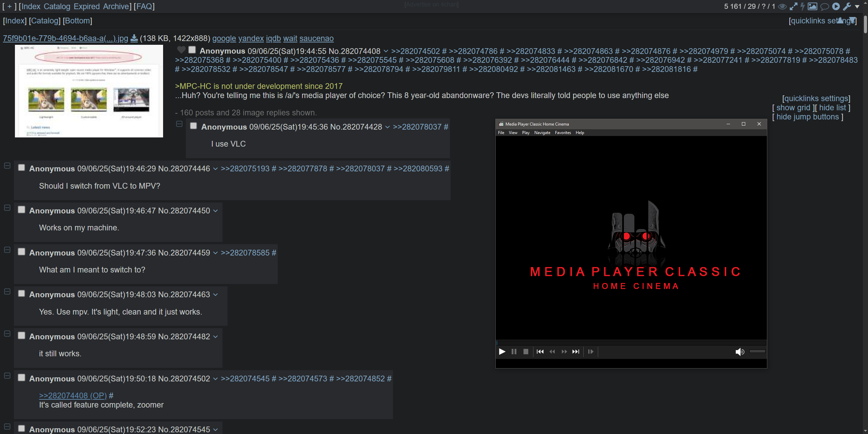Click the heart icon on OP post
The height and width of the screenshot is (434, 868).
click(x=181, y=50)
